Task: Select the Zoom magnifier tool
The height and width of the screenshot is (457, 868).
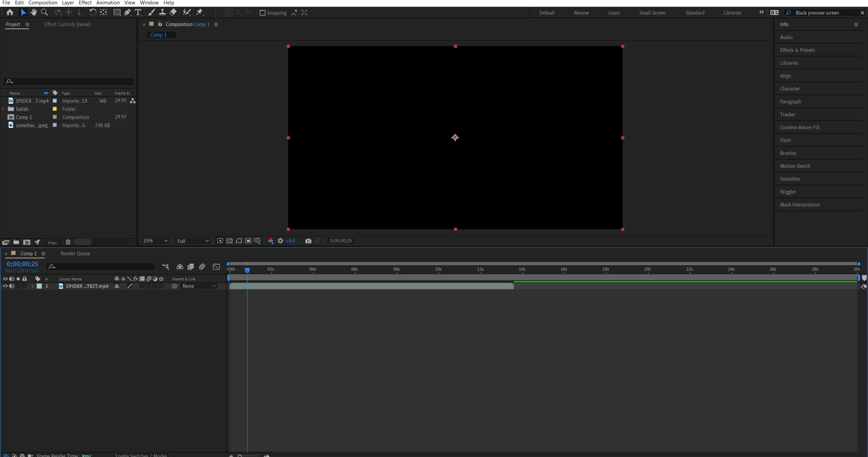Action: [44, 13]
